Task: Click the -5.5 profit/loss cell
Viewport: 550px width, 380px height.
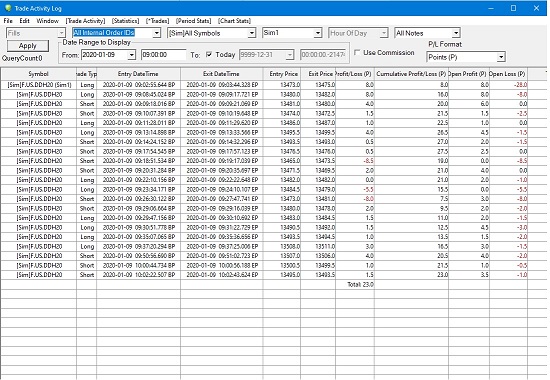Action: [355, 189]
